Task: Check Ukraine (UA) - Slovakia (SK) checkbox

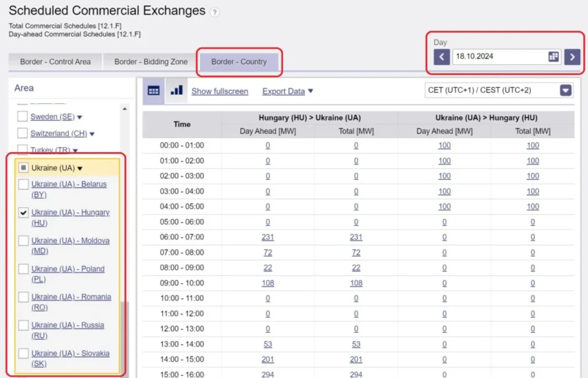Action: (23, 353)
